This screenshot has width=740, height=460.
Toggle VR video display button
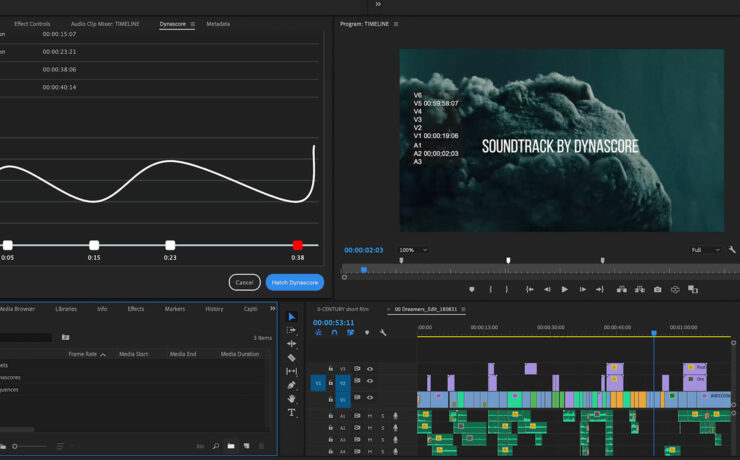[x=675, y=290]
